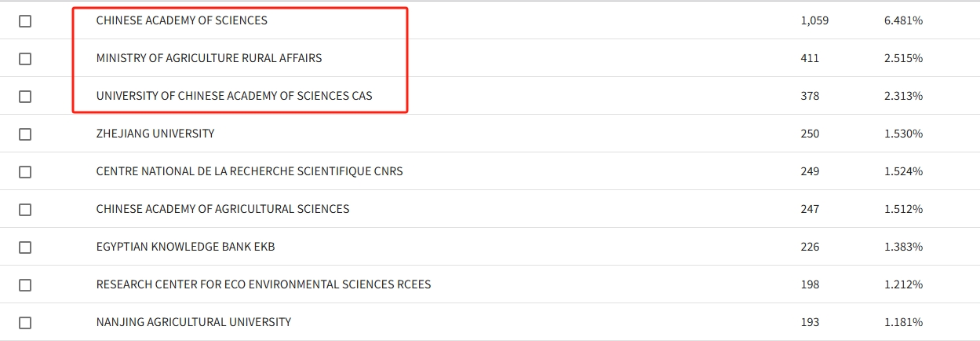Screen dimensions: 980x341
Task: Click the 6.481% percentage value
Action: [903, 20]
